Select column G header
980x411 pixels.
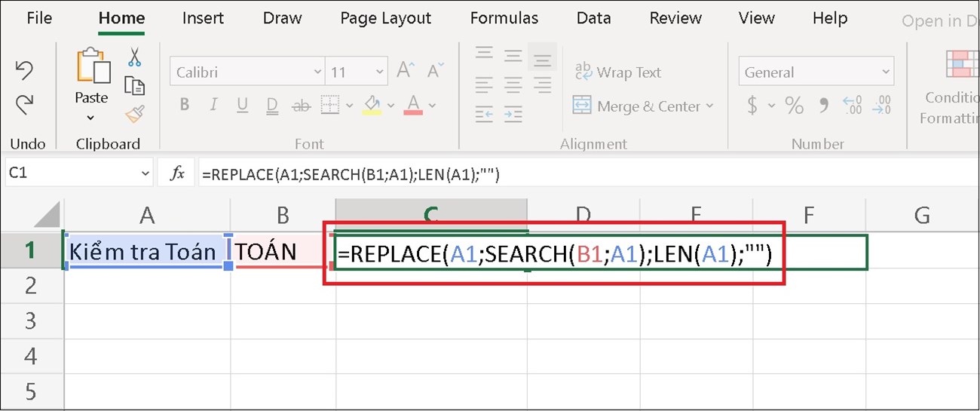tap(922, 216)
